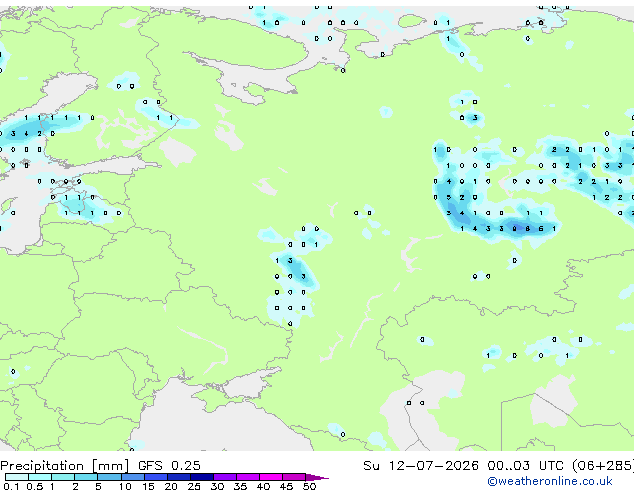
Task: Click the '6' precipitation value on map
Action: coord(541,229)
